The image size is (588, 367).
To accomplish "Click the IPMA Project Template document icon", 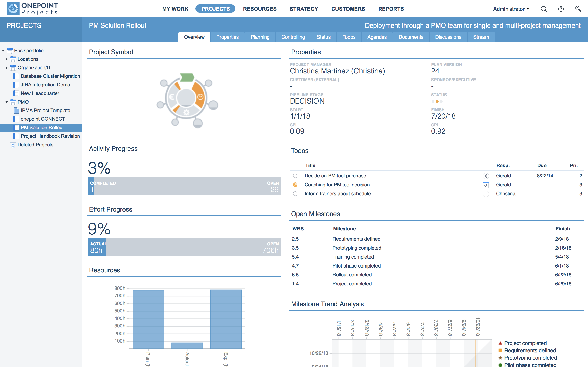I will tap(16, 111).
